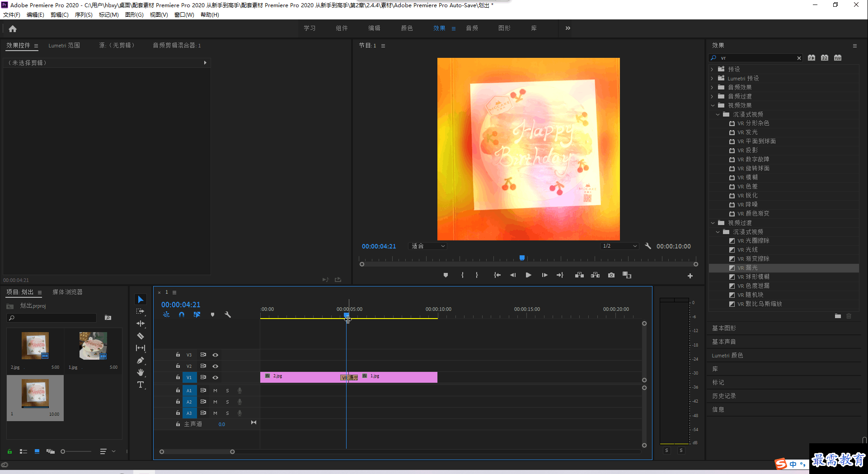Open the Button Editor plus icon
Viewport: 868px width, 474px height.
point(690,276)
